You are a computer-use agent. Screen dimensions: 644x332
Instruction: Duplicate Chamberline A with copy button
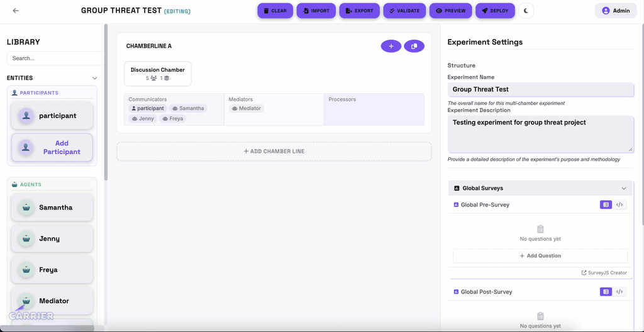pyautogui.click(x=414, y=47)
